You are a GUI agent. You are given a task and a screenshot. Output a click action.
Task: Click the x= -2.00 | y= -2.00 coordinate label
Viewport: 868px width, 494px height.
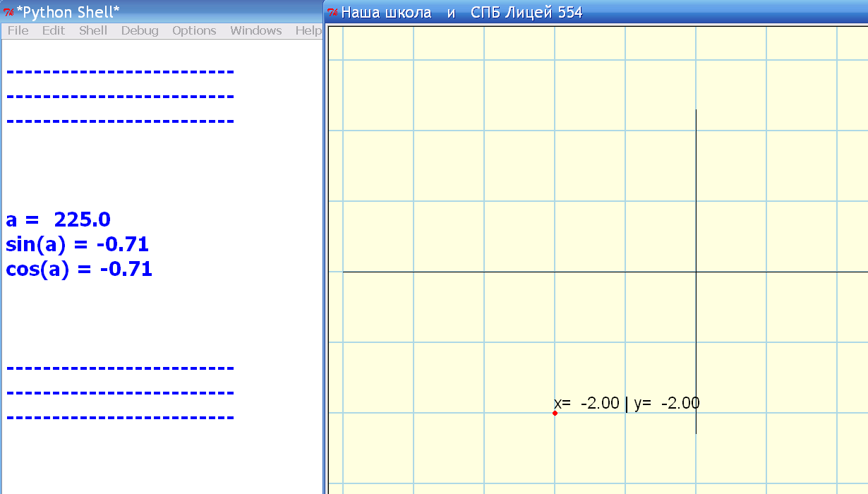click(x=627, y=403)
